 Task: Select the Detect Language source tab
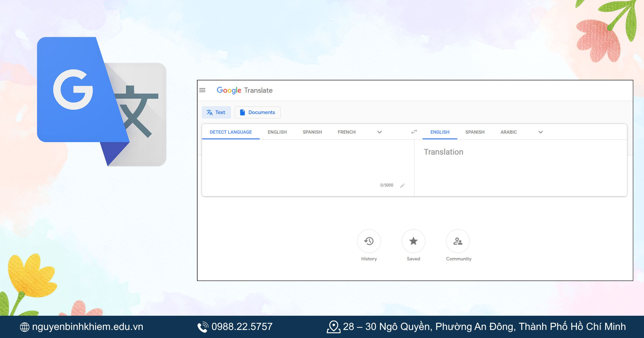click(x=231, y=132)
